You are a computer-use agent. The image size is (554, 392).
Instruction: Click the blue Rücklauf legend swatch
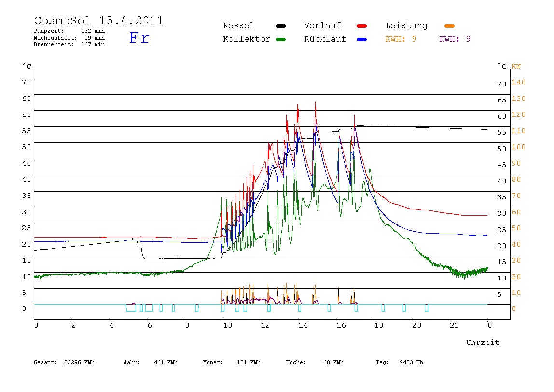362,39
